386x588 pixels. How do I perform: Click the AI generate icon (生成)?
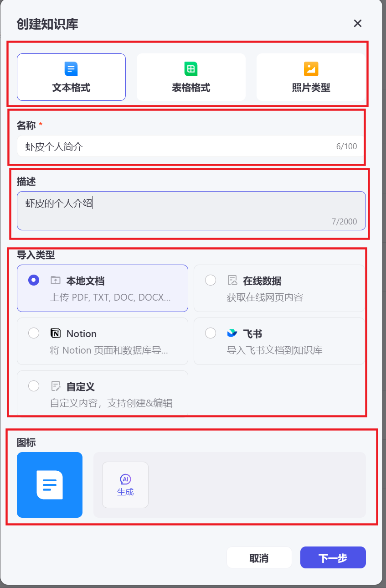pos(125,479)
